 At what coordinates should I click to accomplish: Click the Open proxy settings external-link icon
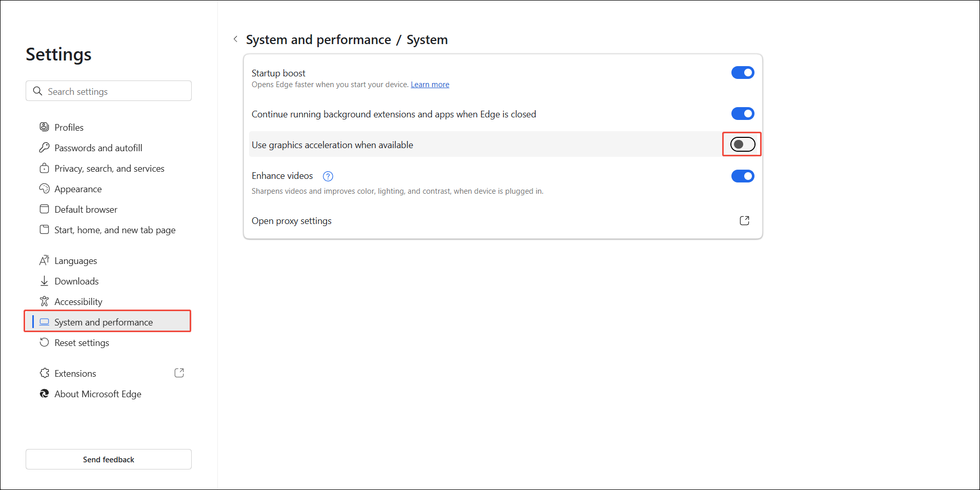[744, 220]
